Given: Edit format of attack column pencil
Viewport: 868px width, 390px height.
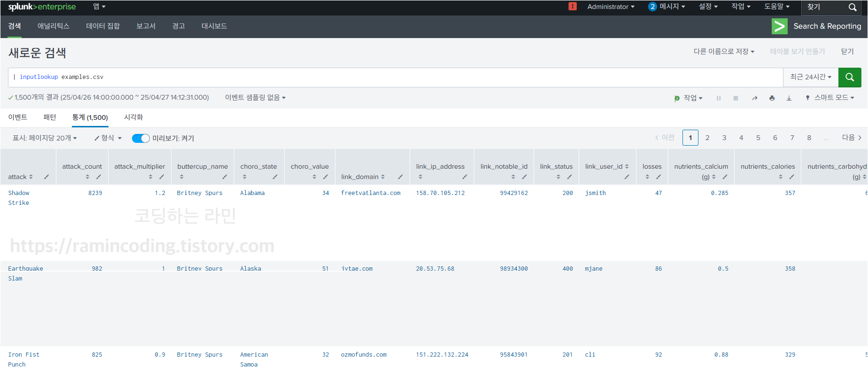Looking at the screenshot, I should [46, 177].
